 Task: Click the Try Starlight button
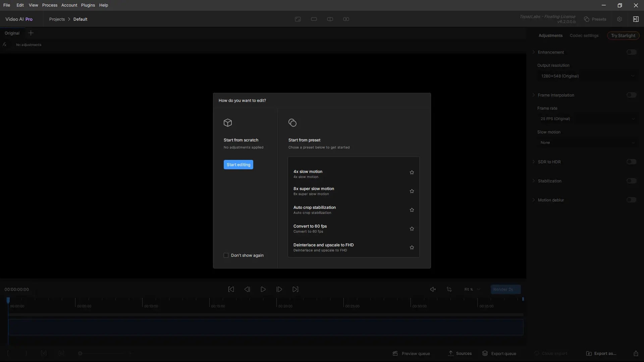pos(623,36)
